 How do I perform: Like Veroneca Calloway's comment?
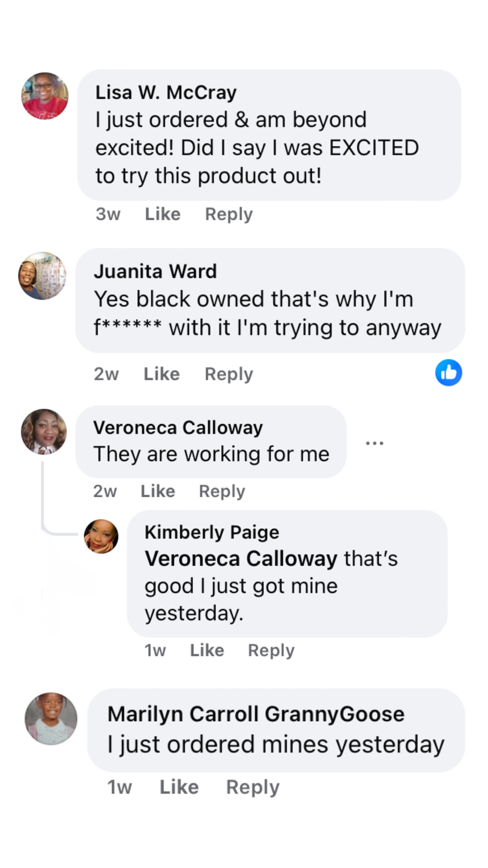tap(158, 491)
